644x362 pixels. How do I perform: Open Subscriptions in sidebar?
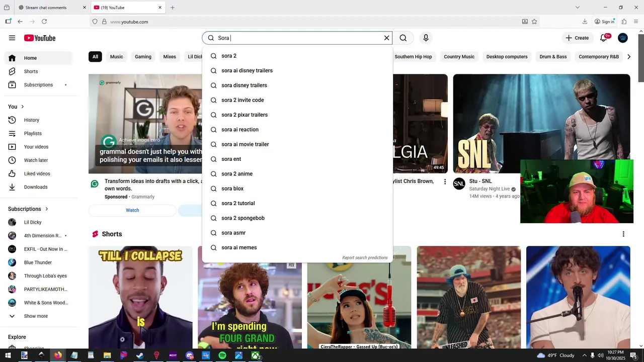pyautogui.click(x=38, y=85)
